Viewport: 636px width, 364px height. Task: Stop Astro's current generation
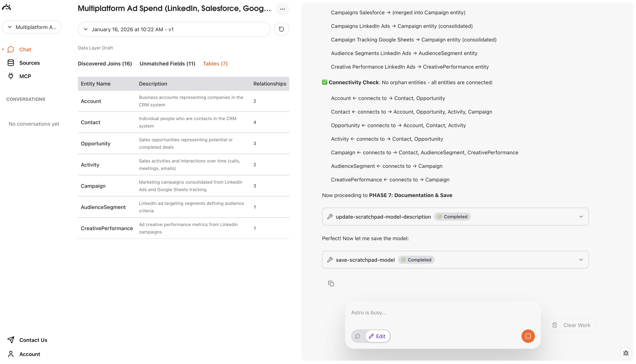(x=528, y=336)
